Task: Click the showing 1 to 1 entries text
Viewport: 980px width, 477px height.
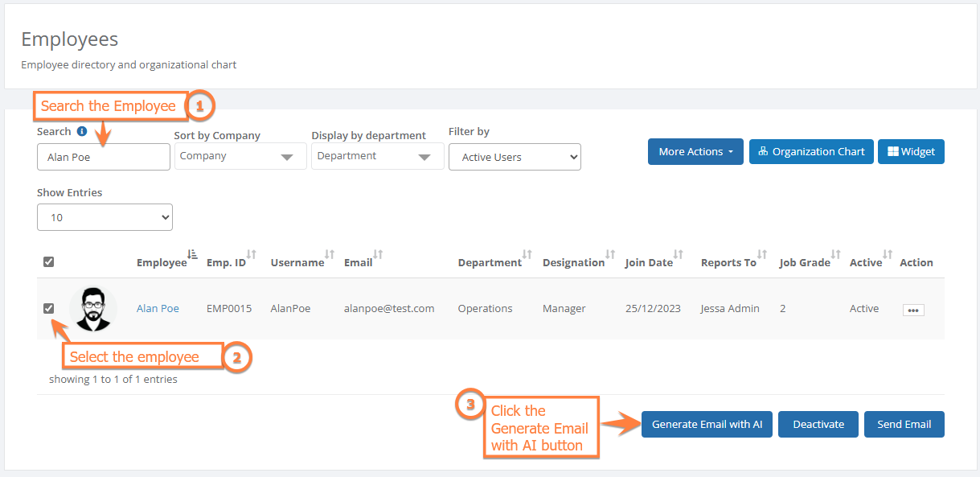Action: (113, 379)
